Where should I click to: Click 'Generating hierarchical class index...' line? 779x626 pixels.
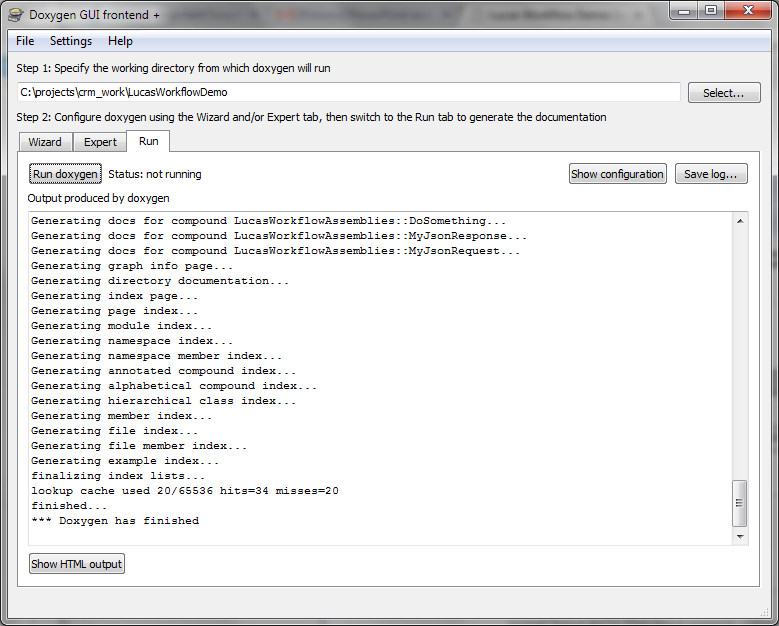click(163, 401)
